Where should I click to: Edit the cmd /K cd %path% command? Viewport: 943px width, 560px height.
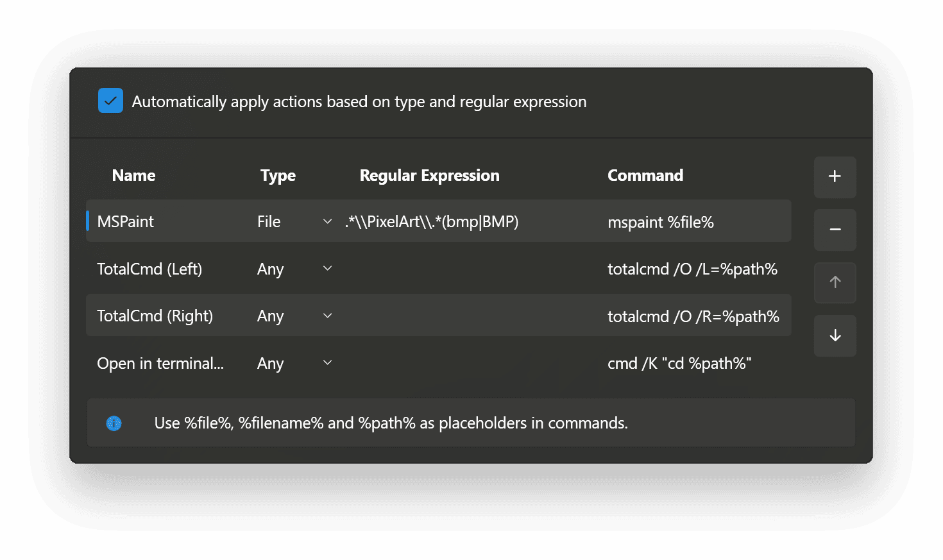click(x=679, y=364)
